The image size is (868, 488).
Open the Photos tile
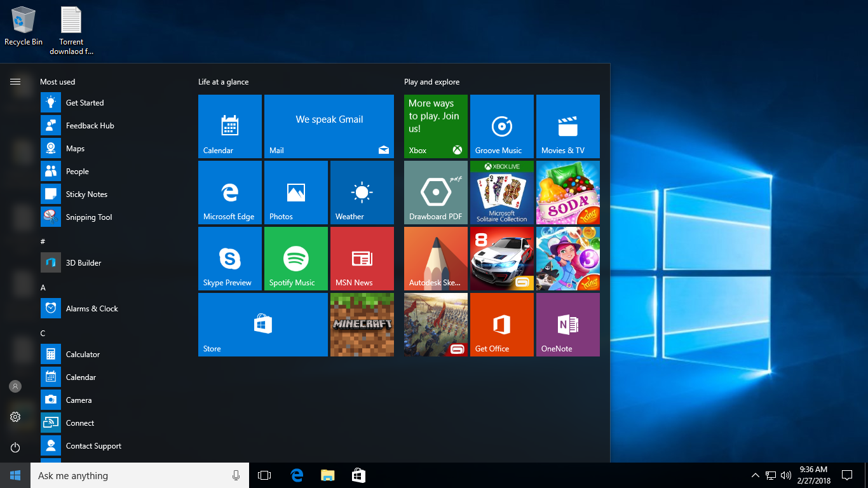[x=296, y=193]
